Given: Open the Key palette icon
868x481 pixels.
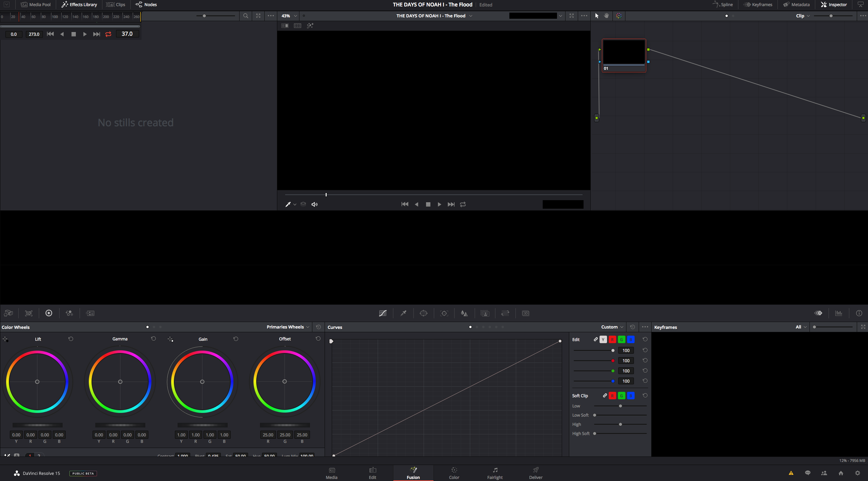Looking at the screenshot, I should 485,313.
